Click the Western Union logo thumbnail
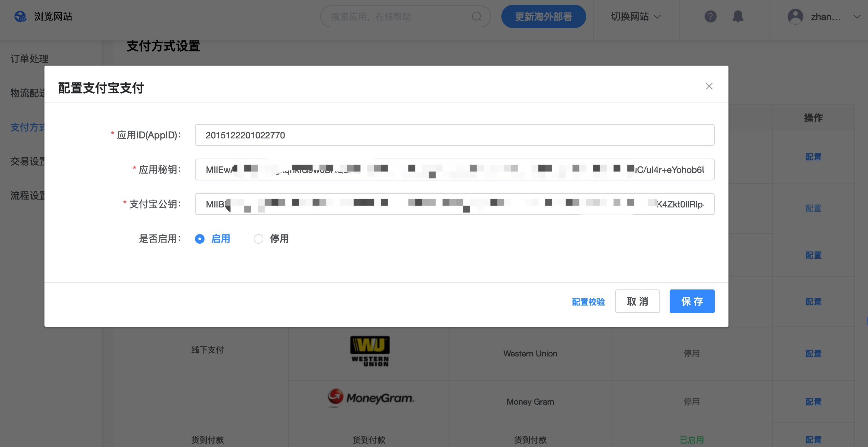 click(370, 351)
